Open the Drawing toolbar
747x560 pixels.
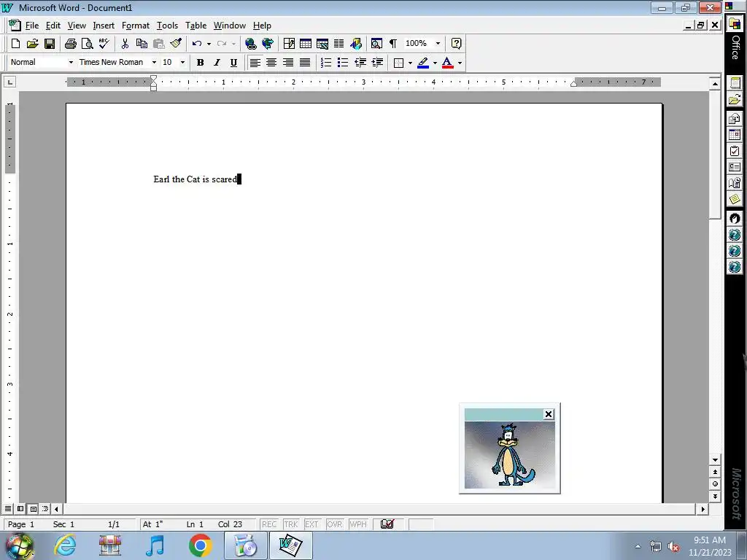[x=356, y=44]
